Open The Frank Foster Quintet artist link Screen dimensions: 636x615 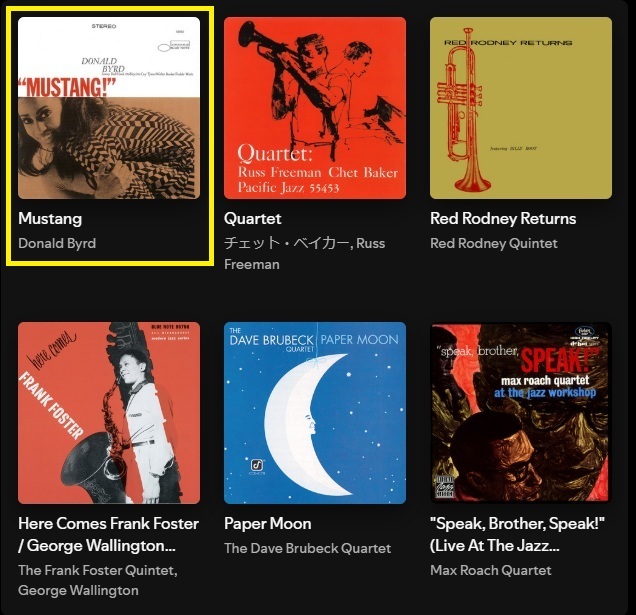coord(98,570)
